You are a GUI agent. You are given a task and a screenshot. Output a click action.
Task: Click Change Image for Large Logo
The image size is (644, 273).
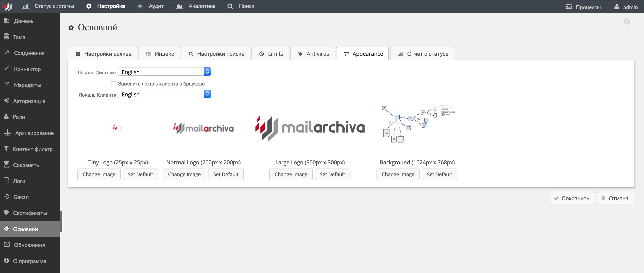(x=291, y=174)
